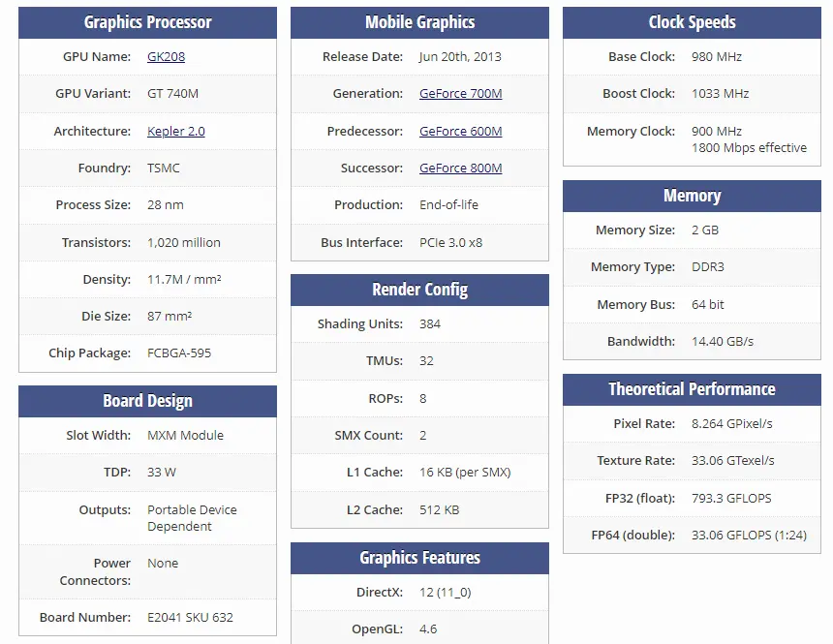Select the GPU Variant value GT 740M
Image resolution: width=833 pixels, height=644 pixels.
coord(172,94)
